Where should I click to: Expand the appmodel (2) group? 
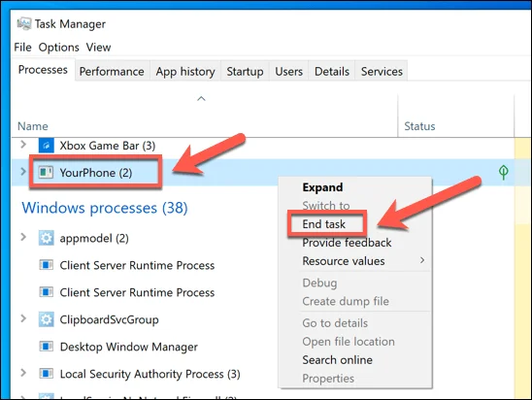[x=23, y=237]
